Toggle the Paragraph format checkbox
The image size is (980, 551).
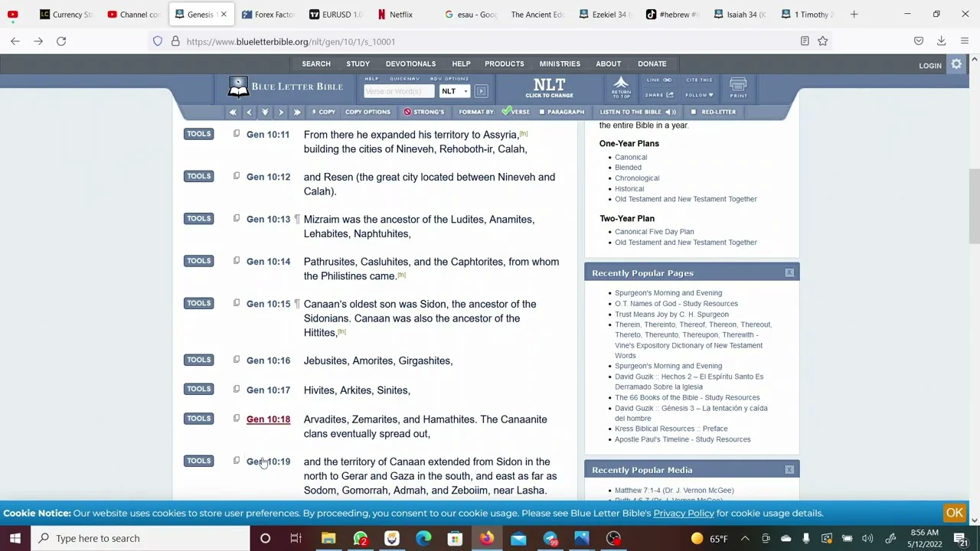542,112
